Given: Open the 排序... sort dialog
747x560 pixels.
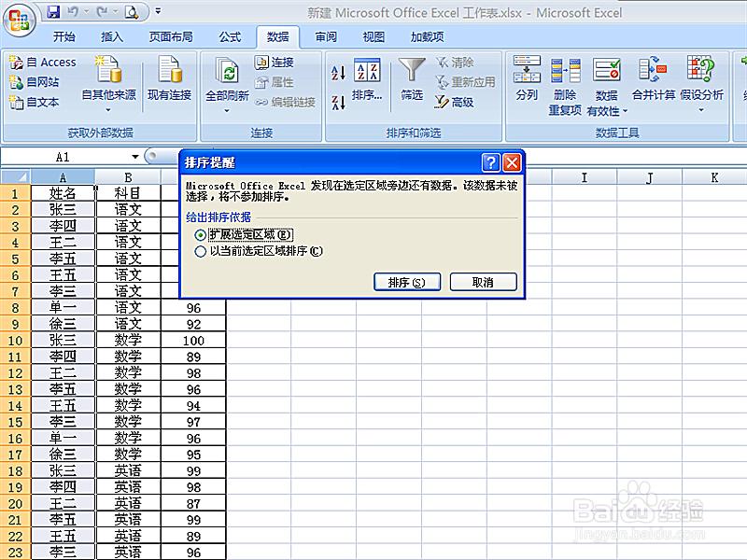Looking at the screenshot, I should (367, 79).
